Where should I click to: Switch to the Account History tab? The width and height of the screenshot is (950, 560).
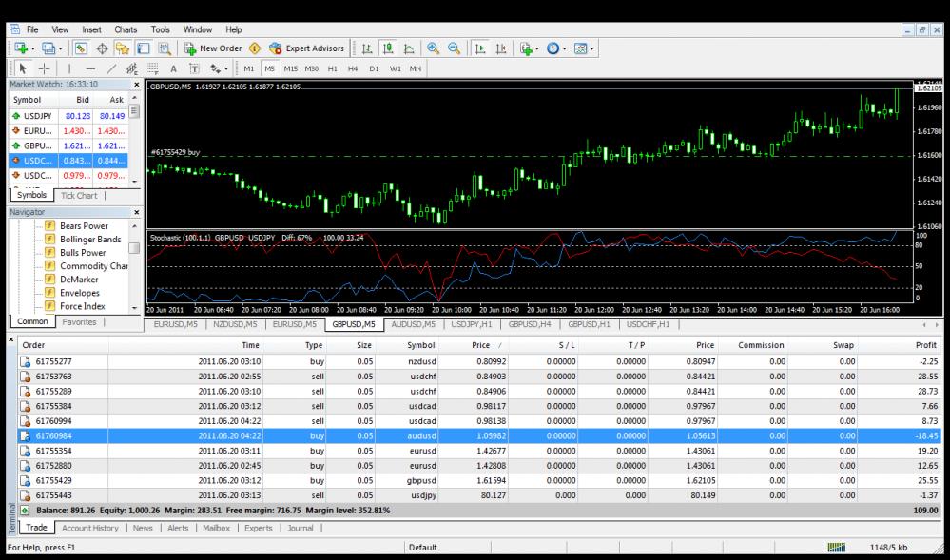coord(90,528)
